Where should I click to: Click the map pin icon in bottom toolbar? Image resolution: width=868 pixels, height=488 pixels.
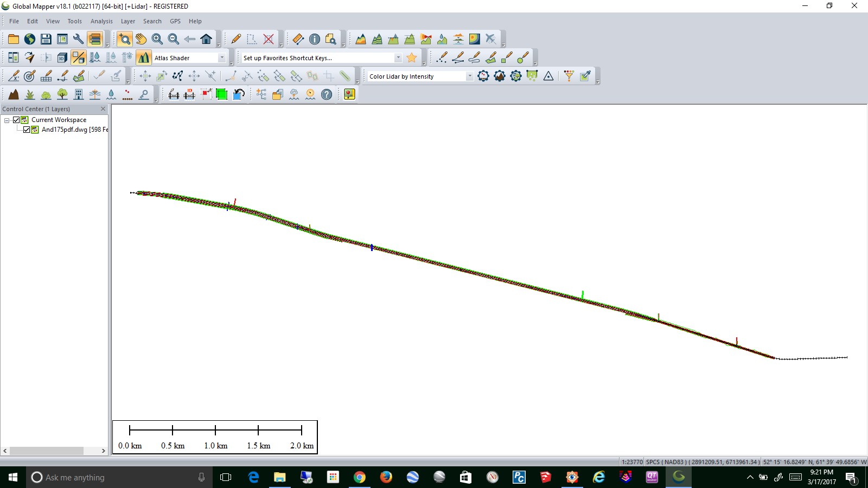click(x=349, y=94)
